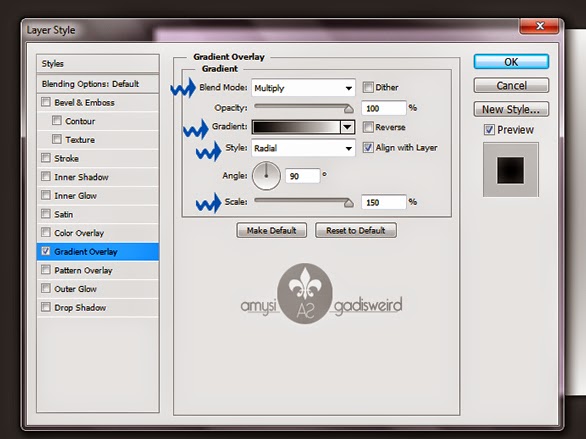586x439 pixels.
Task: Enable the Drop Shadow effect checkbox
Action: pos(46,307)
